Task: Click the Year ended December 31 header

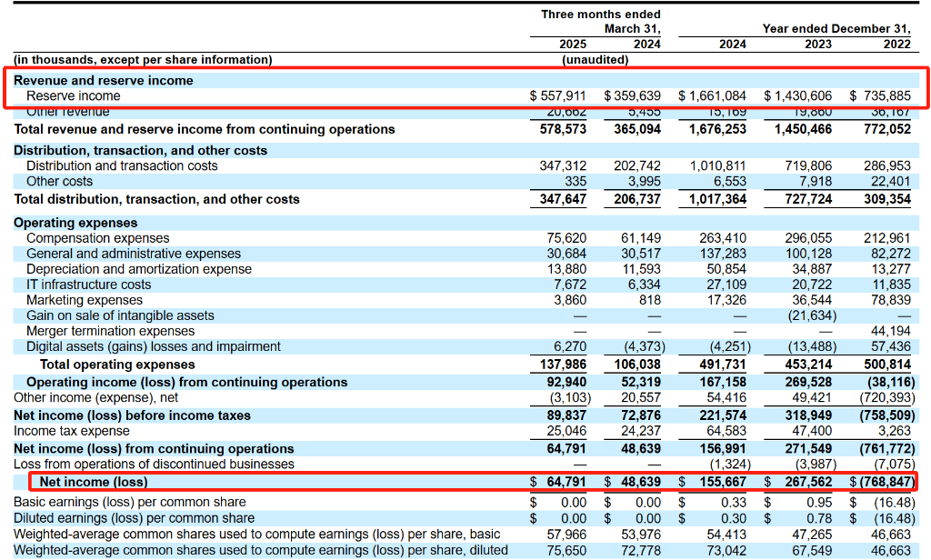Action: (836, 28)
